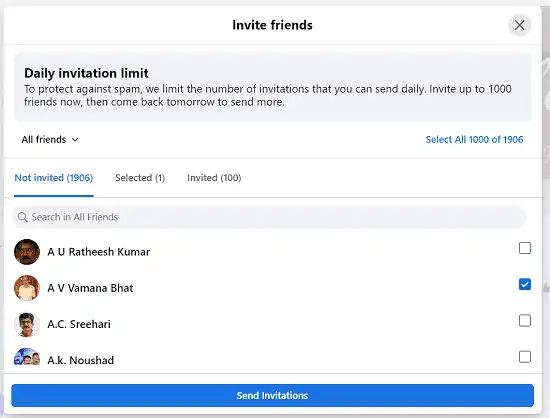Click A.C. Sreehari's profile photo
The image size is (550, 418).
point(27,324)
